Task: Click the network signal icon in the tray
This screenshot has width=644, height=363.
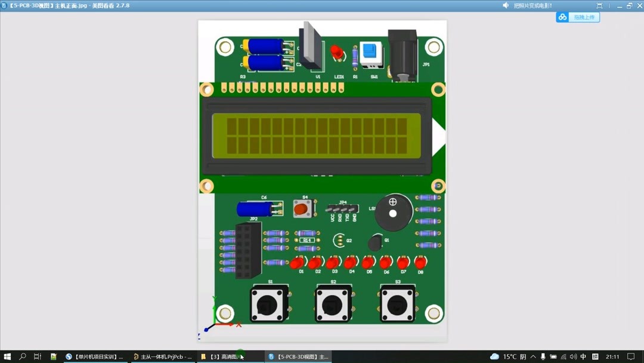Action: coord(563,356)
